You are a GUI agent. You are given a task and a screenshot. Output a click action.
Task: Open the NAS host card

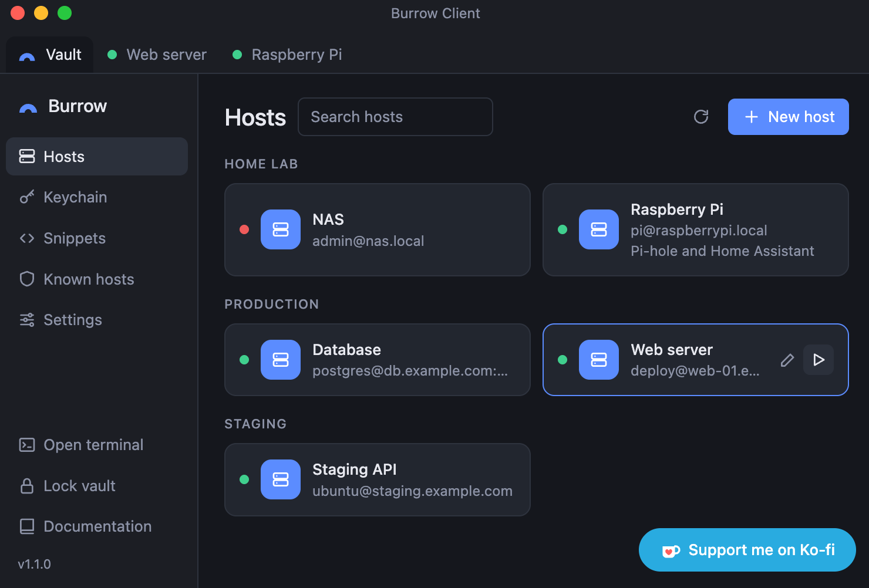coord(378,229)
